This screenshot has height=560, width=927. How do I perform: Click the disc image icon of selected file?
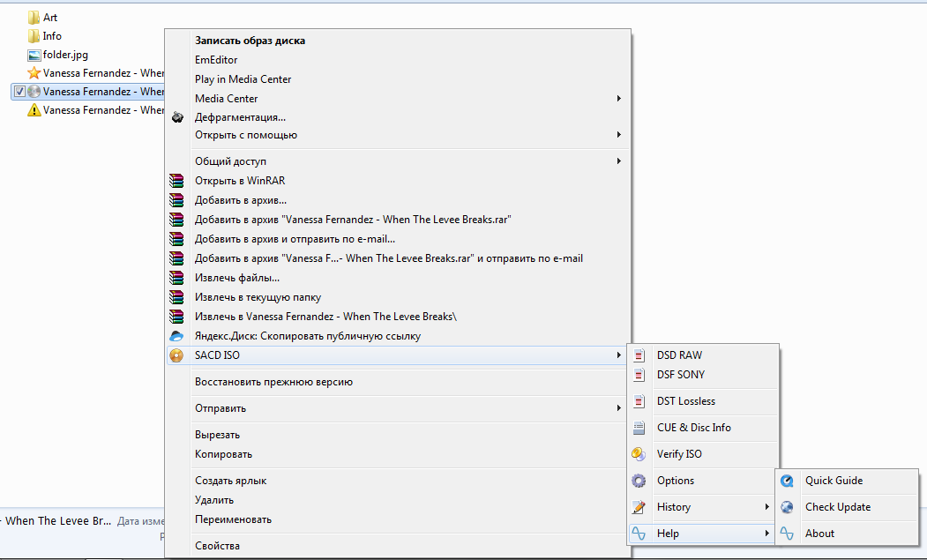click(x=34, y=92)
